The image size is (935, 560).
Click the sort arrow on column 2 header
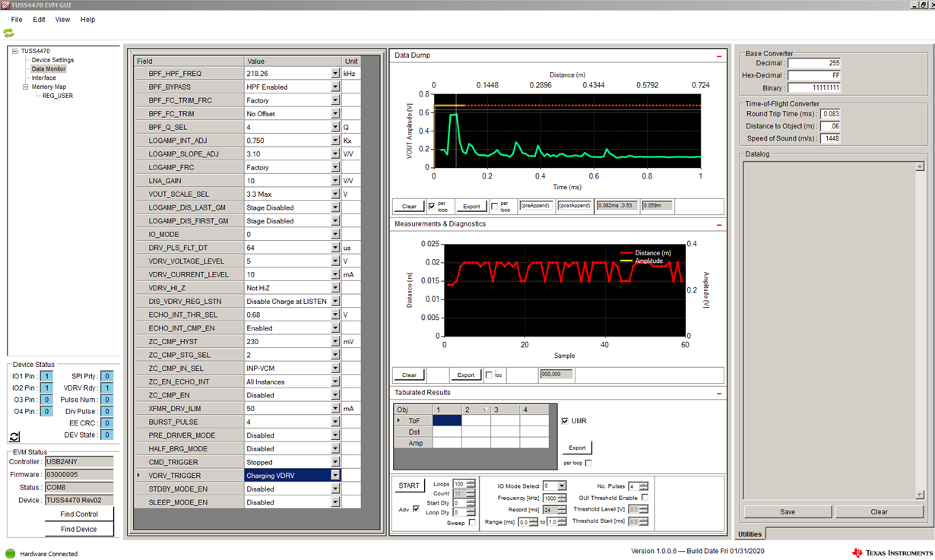coord(485,410)
